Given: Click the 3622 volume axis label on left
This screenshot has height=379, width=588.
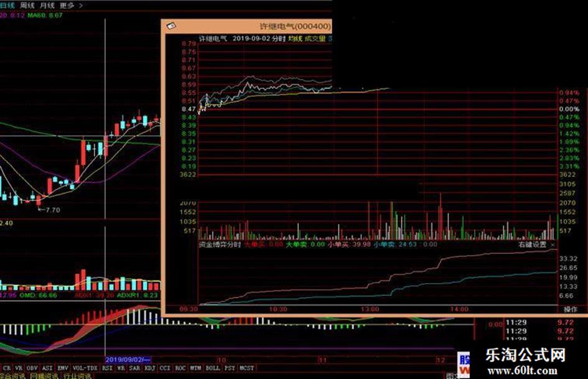Looking at the screenshot, I should click(x=189, y=174).
